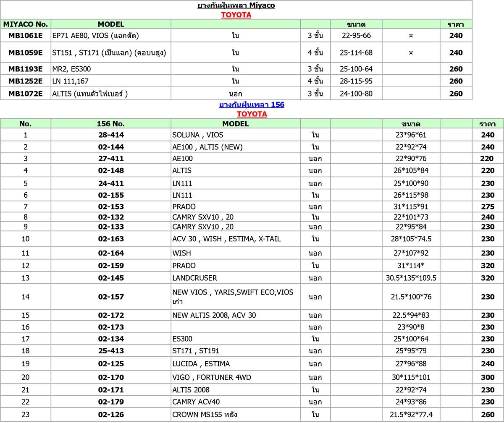Select part number 02-132
Screen dimensions: 504x423
pyautogui.click(x=111, y=217)
